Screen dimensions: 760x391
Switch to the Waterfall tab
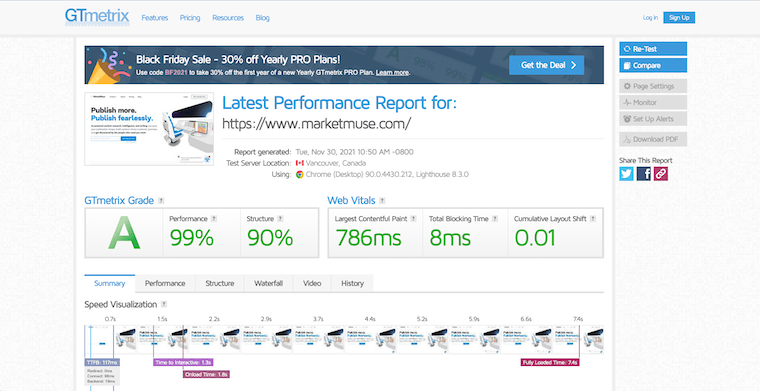(x=268, y=283)
